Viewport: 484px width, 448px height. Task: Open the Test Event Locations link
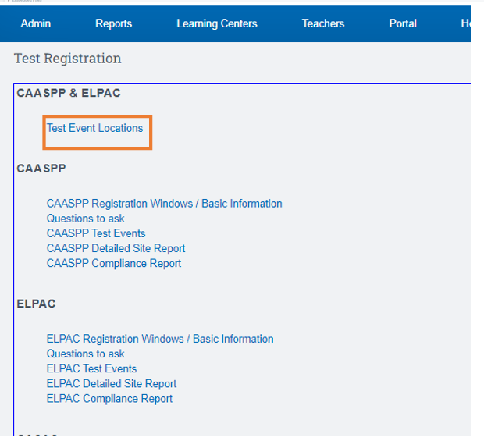click(94, 128)
